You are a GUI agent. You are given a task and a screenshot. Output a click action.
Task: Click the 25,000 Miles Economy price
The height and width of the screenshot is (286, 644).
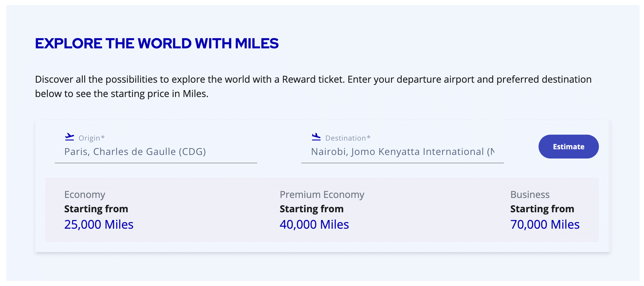point(99,225)
